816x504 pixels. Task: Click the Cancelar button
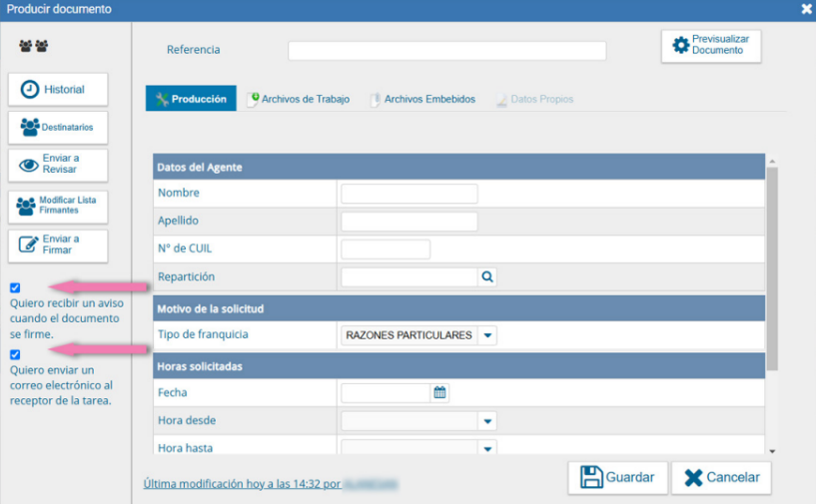(x=721, y=478)
